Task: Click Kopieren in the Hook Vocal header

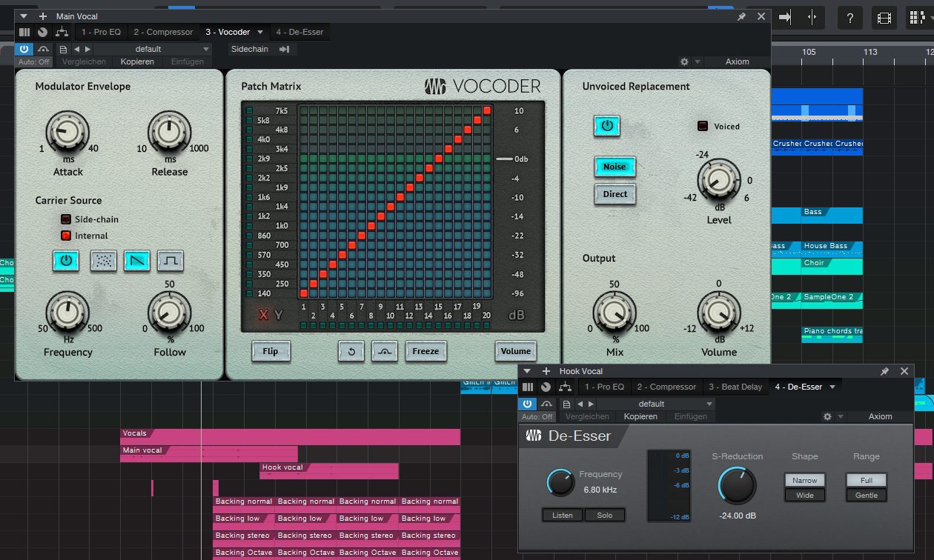Action: (x=640, y=416)
